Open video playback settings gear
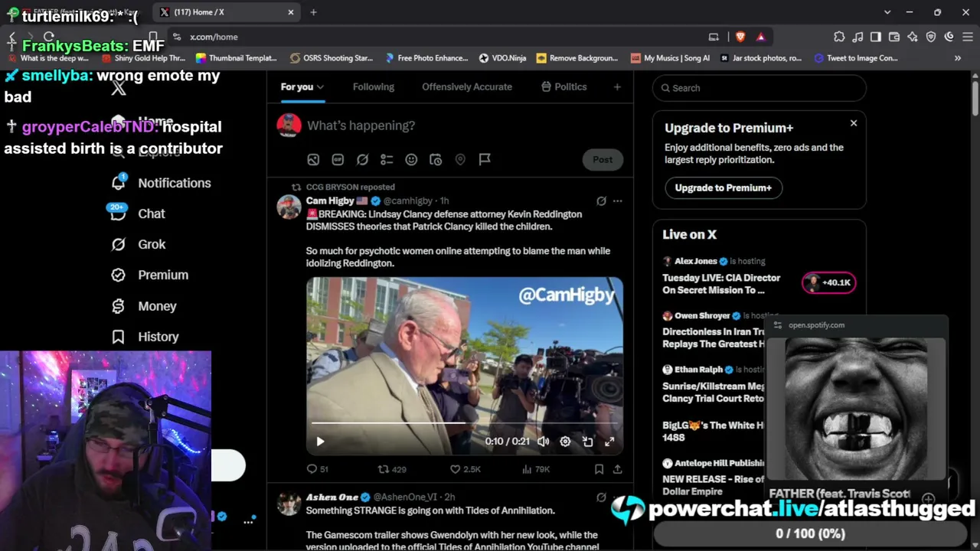The image size is (980, 551). (565, 442)
